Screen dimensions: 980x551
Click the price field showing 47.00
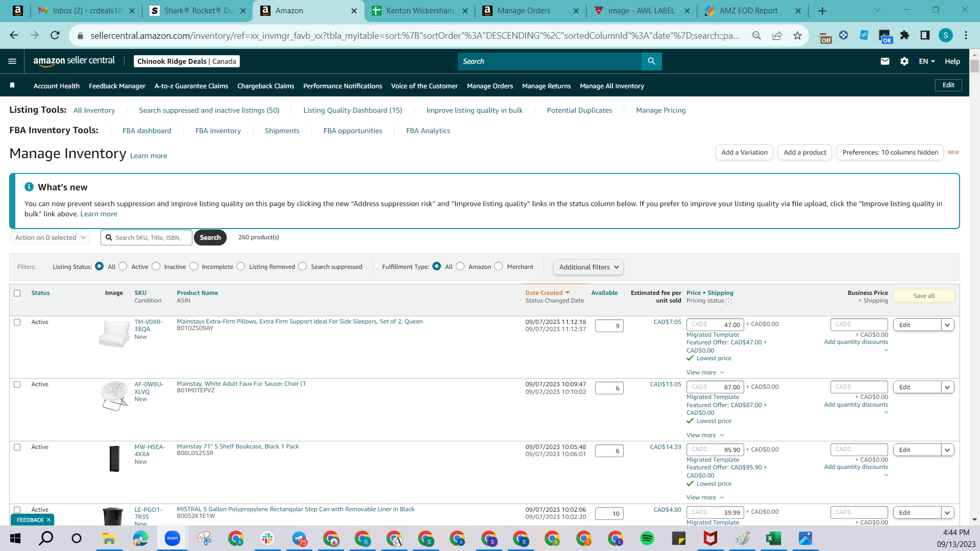pyautogui.click(x=715, y=324)
